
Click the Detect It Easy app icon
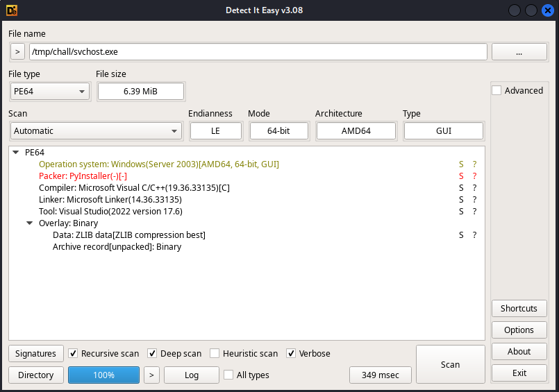point(12,10)
